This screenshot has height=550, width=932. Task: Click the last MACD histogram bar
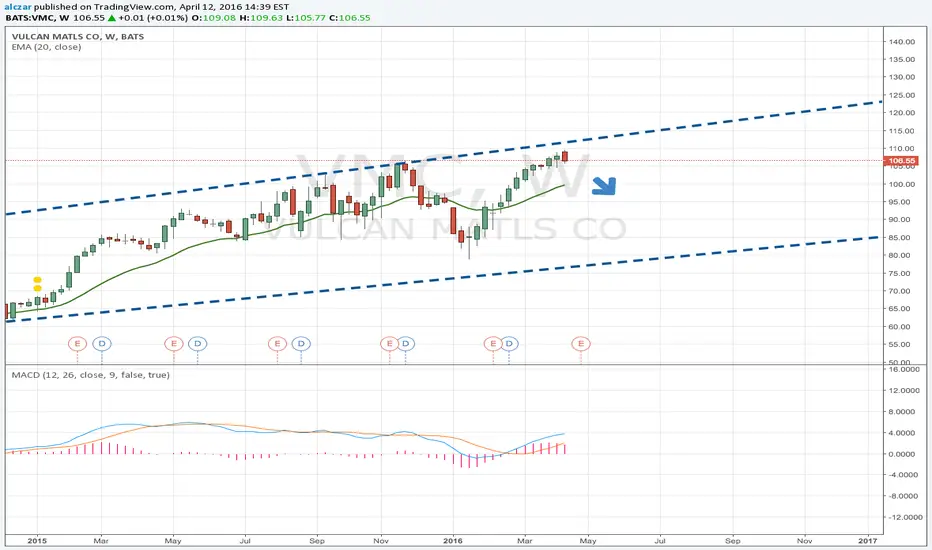[564, 449]
